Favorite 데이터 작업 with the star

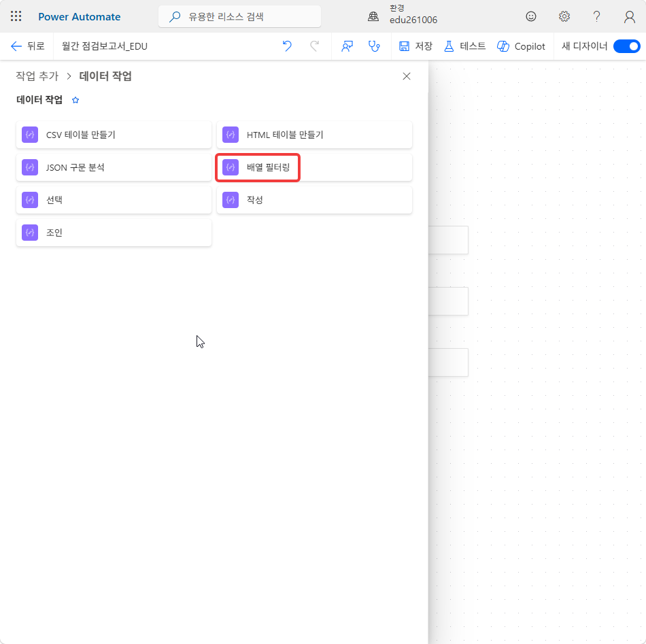(x=75, y=100)
